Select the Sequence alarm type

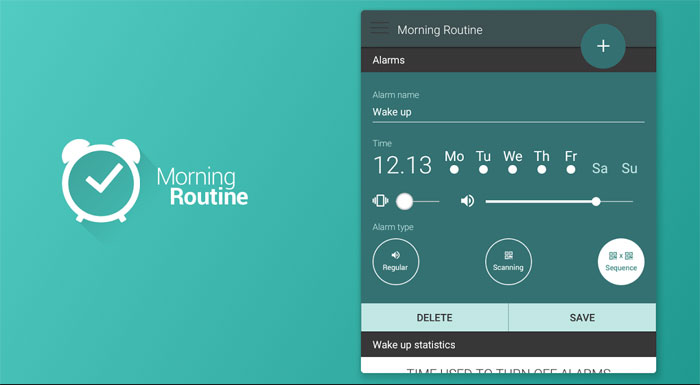click(x=621, y=262)
